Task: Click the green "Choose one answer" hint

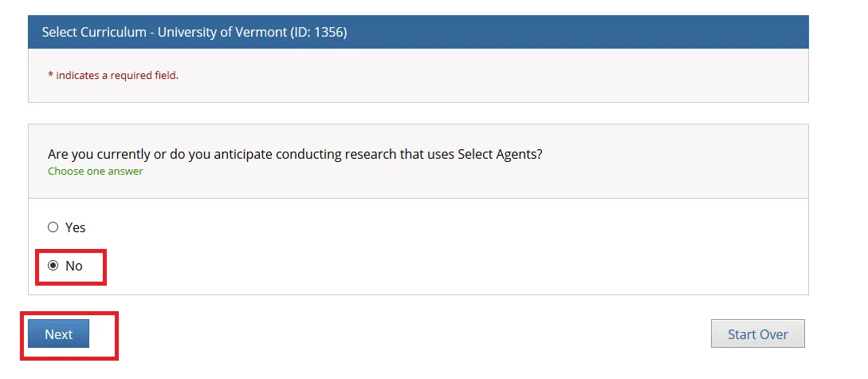Action: click(96, 172)
